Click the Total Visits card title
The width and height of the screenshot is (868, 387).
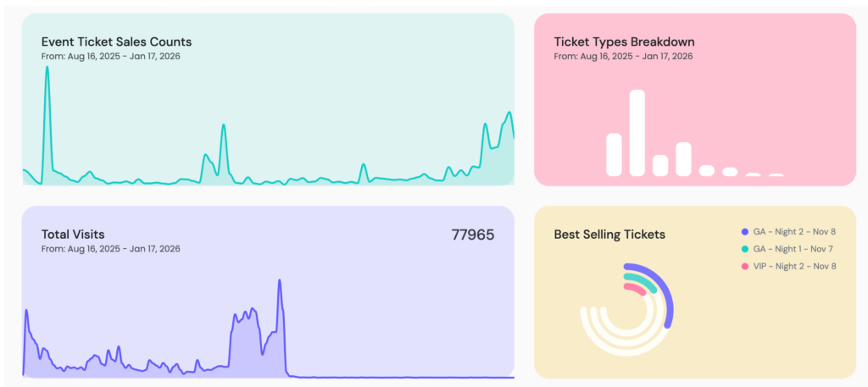coord(73,234)
